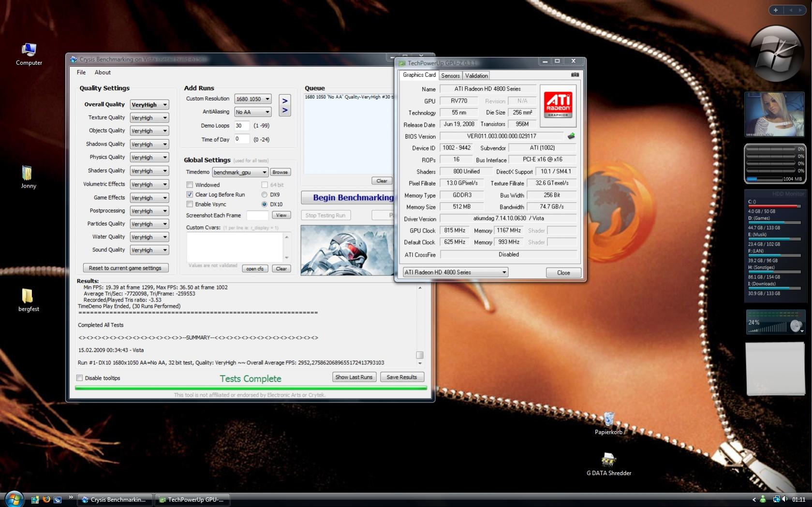
Task: Open the File menu
Action: point(81,72)
